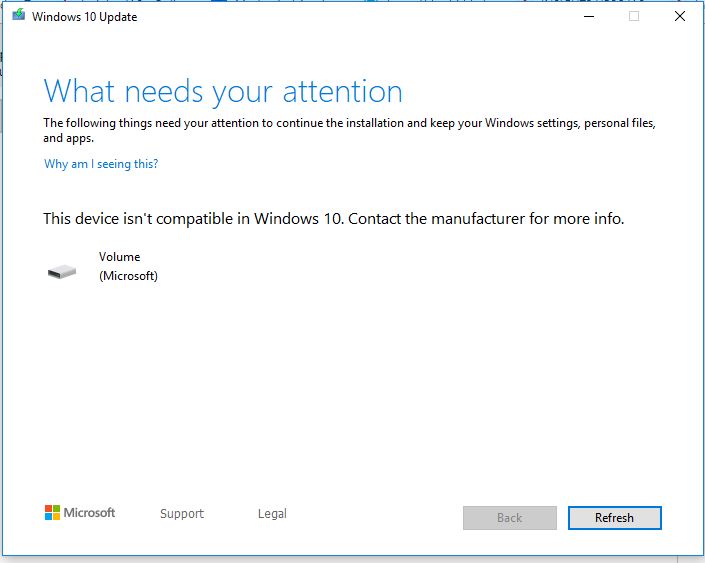Viewport: 705px width, 563px height.
Task: Click the 'What needs your attention' heading
Action: (223, 92)
